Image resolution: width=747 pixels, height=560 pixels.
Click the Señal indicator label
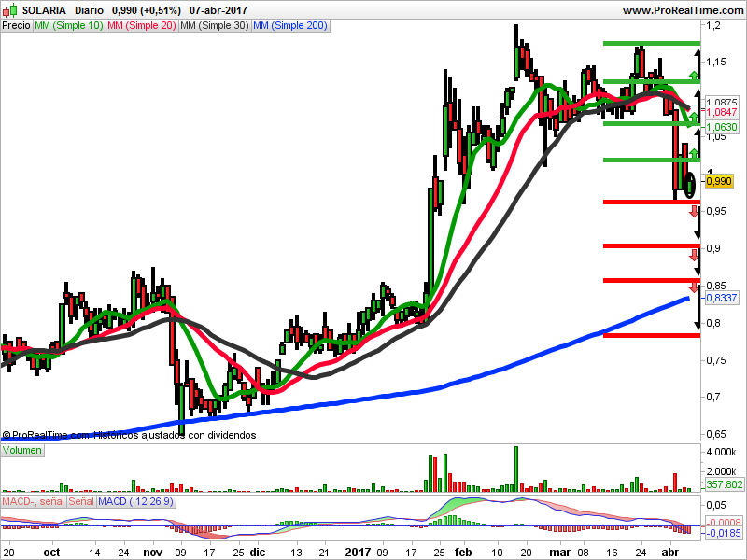[x=81, y=501]
